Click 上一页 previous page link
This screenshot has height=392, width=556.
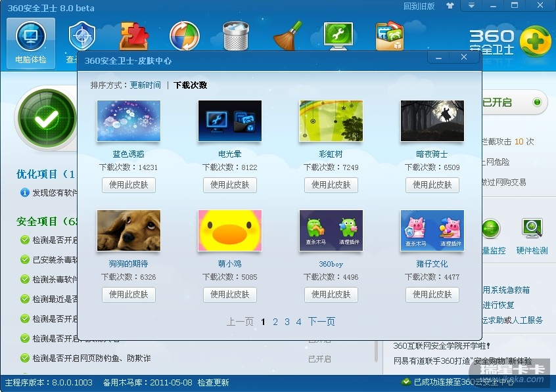(x=240, y=322)
